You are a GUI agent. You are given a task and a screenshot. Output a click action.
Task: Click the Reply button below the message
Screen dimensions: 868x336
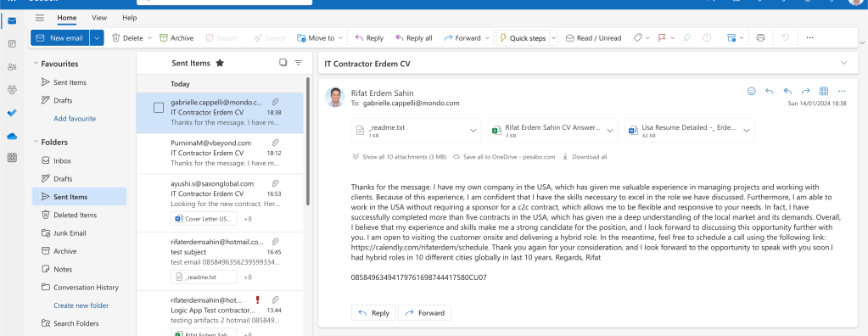tap(373, 313)
